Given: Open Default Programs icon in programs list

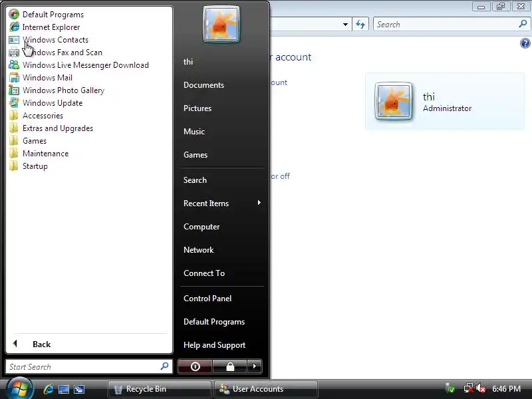Looking at the screenshot, I should pos(14,14).
